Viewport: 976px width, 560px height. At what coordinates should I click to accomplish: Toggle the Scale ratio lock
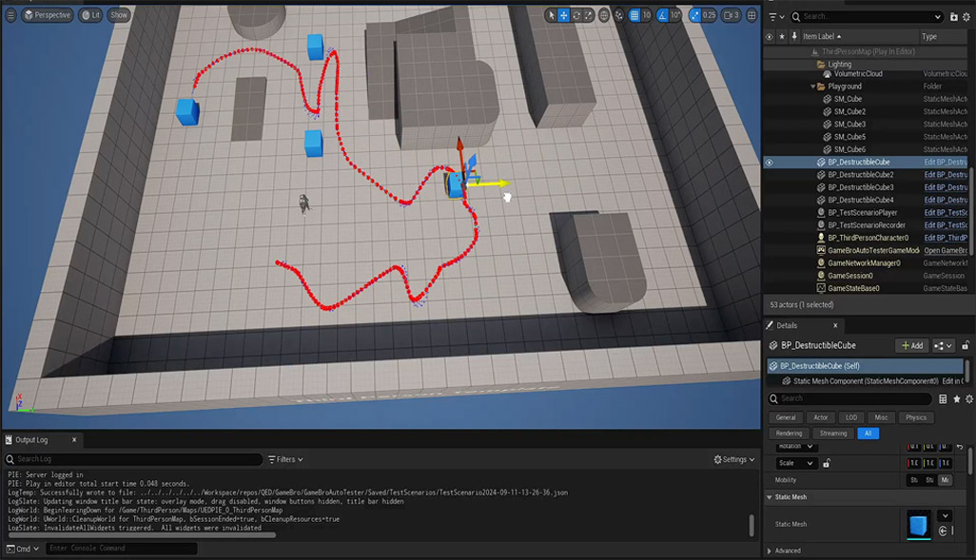[x=826, y=463]
